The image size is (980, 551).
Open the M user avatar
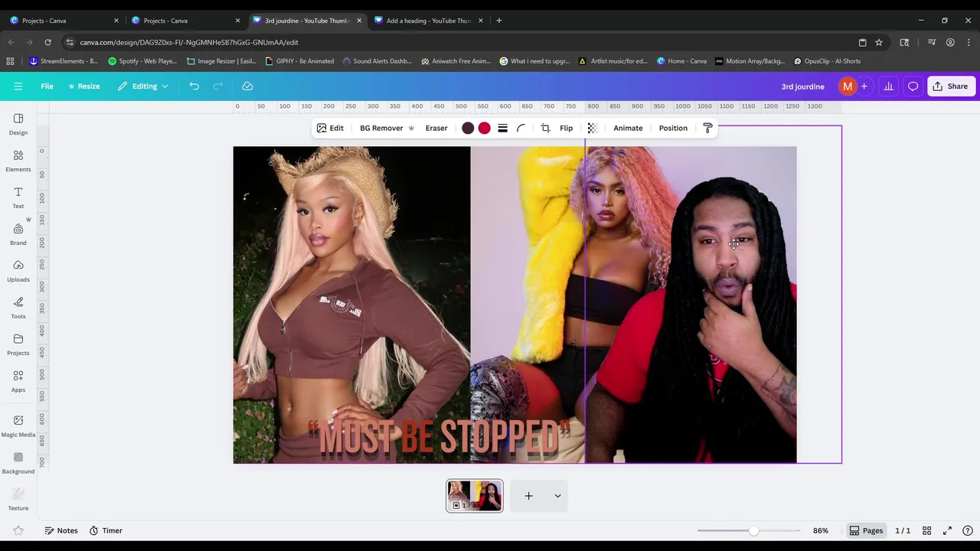pyautogui.click(x=847, y=86)
